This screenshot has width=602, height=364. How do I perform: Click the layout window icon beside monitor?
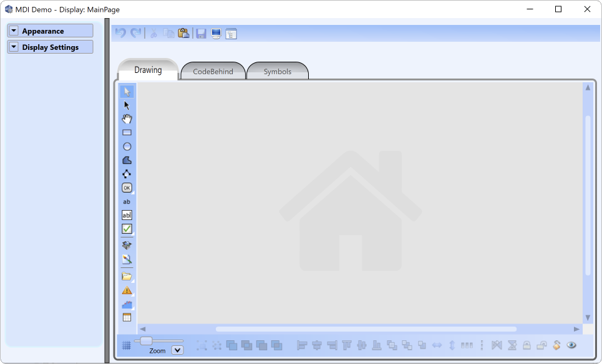(231, 34)
